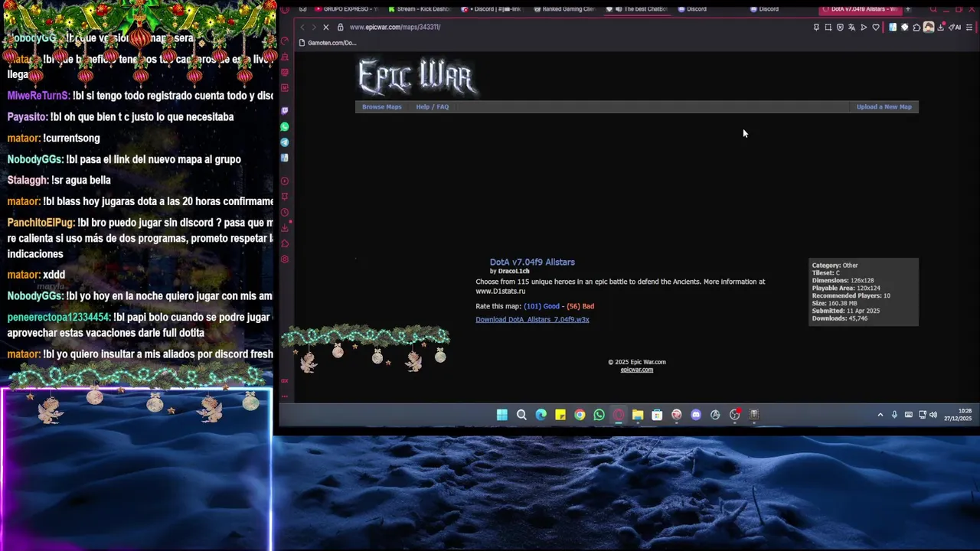
Task: Click the Epic War site logo
Action: (x=417, y=77)
